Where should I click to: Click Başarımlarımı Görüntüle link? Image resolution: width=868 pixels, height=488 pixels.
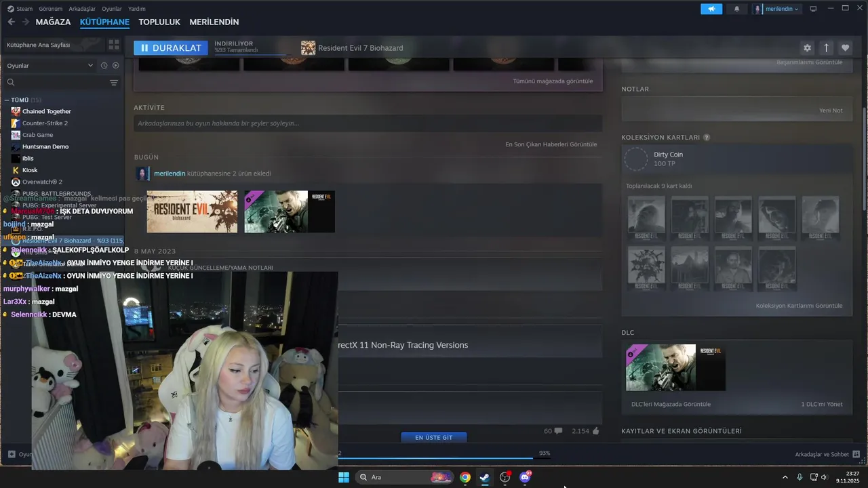[810, 62]
